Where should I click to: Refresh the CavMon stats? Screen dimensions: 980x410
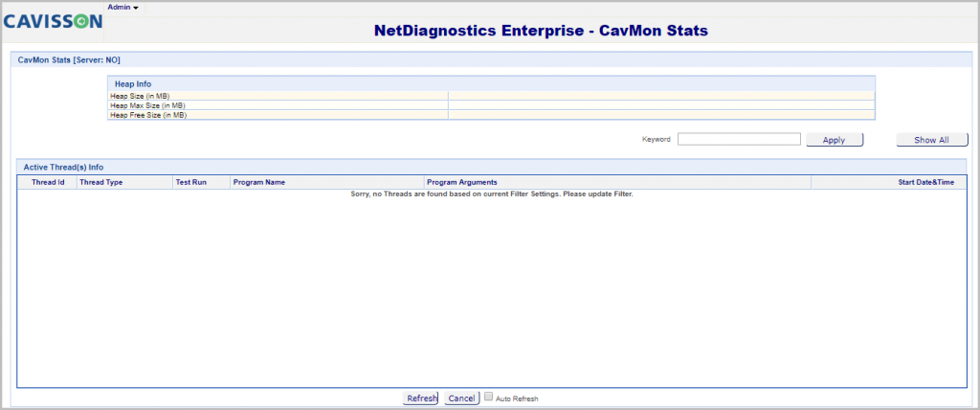click(421, 399)
